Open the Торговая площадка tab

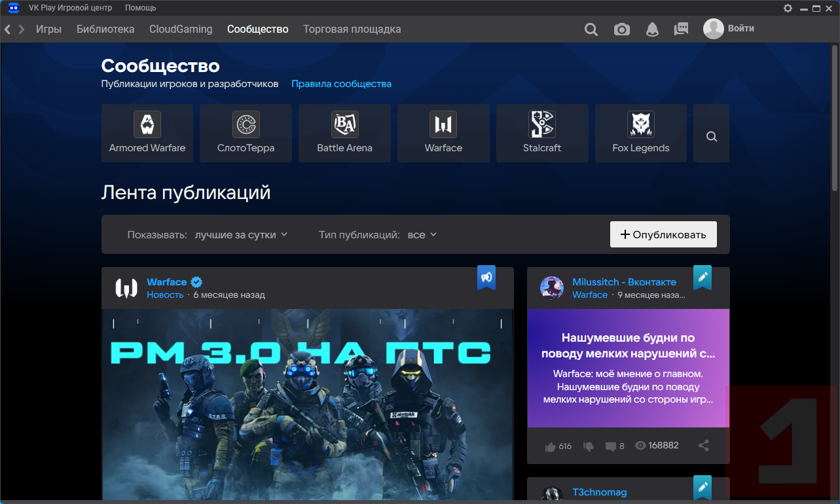(x=352, y=29)
